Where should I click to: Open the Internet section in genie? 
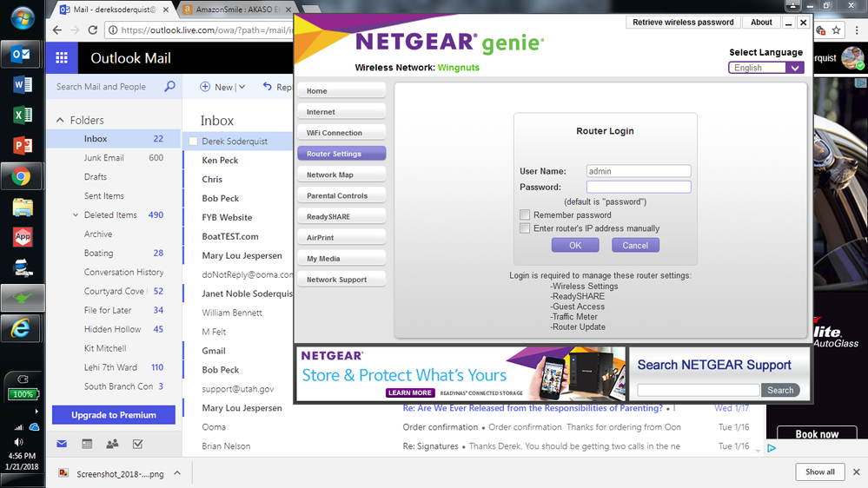pyautogui.click(x=341, y=112)
